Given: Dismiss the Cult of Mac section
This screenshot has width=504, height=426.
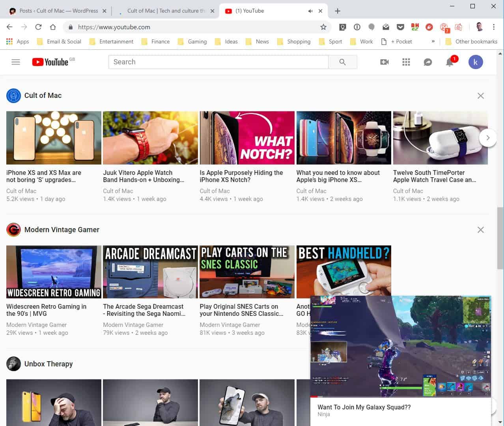Looking at the screenshot, I should click(x=480, y=96).
